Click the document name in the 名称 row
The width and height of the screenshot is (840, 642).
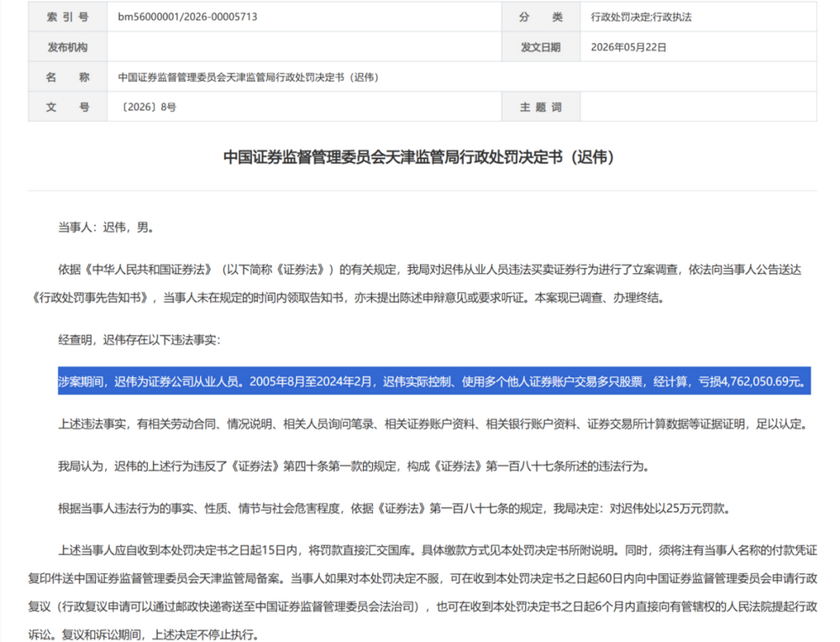(249, 77)
